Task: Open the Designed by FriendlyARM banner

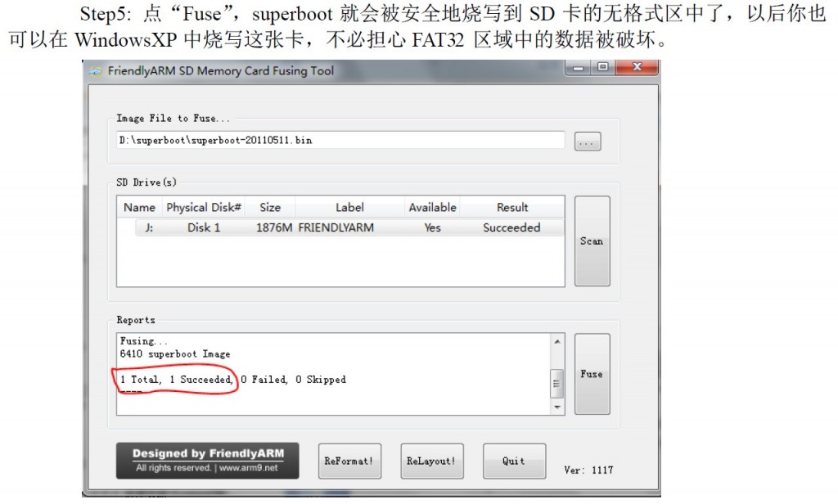Action: (208, 461)
